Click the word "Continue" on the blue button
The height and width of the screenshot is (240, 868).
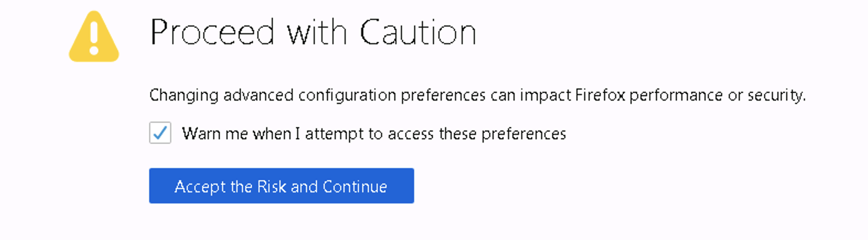coord(354,187)
